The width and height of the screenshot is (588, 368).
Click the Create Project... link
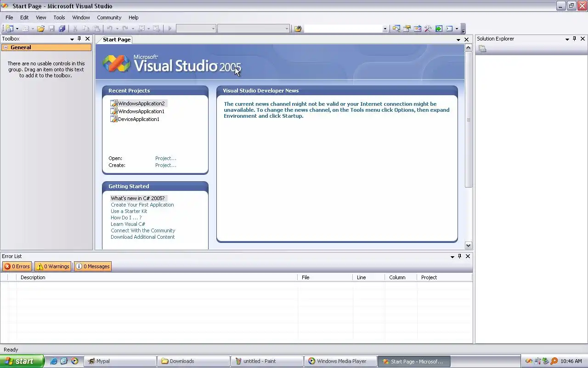(x=165, y=165)
